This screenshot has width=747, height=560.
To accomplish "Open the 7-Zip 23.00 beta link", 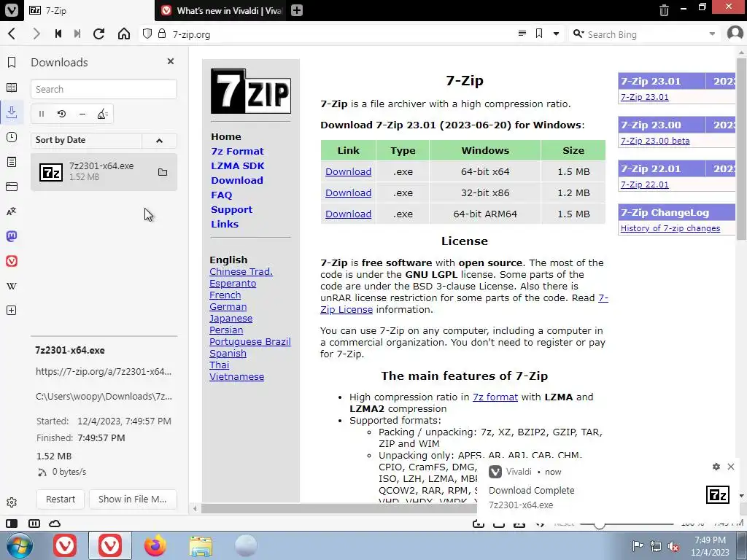I will (655, 141).
